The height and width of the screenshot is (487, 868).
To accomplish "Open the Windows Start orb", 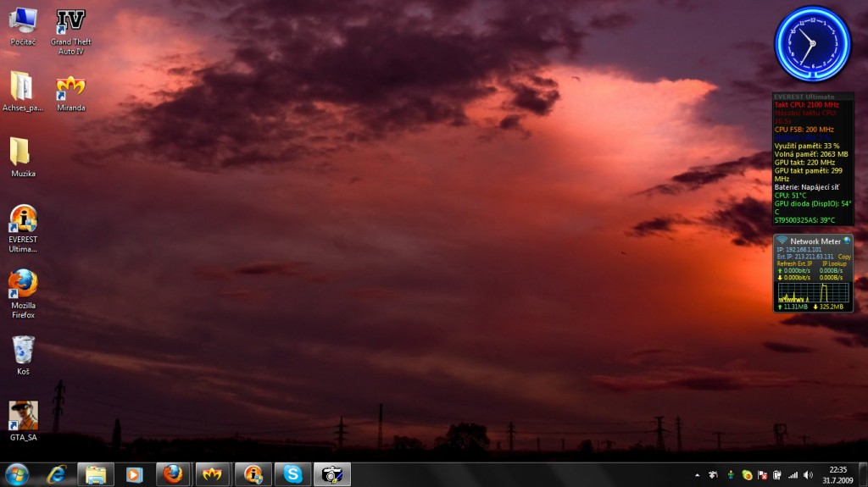I will click(x=17, y=475).
